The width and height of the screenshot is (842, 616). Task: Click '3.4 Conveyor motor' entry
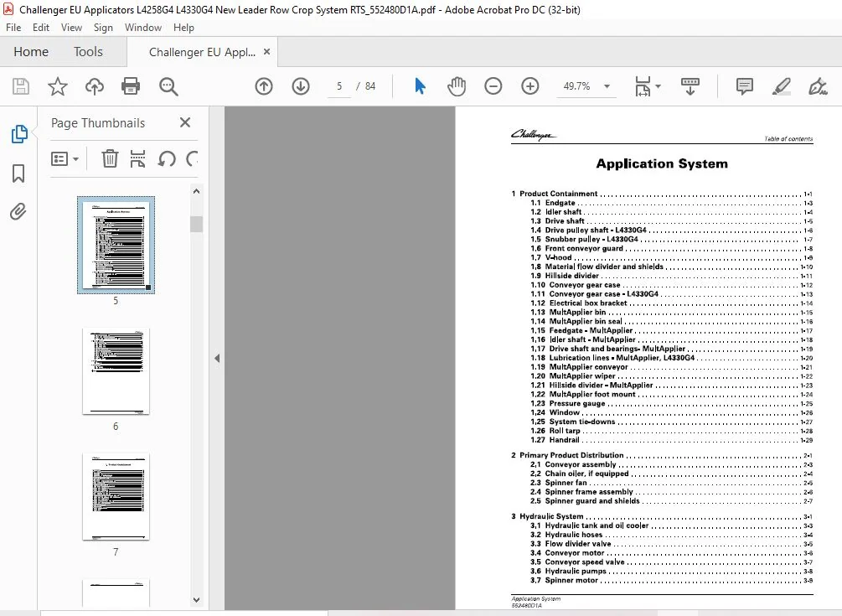pos(671,552)
